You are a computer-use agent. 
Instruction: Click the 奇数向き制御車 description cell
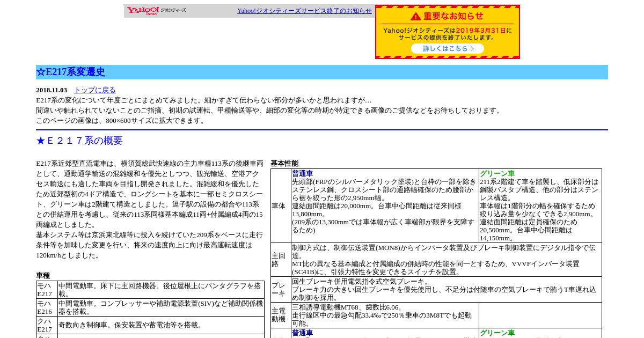pyautogui.click(x=161, y=325)
